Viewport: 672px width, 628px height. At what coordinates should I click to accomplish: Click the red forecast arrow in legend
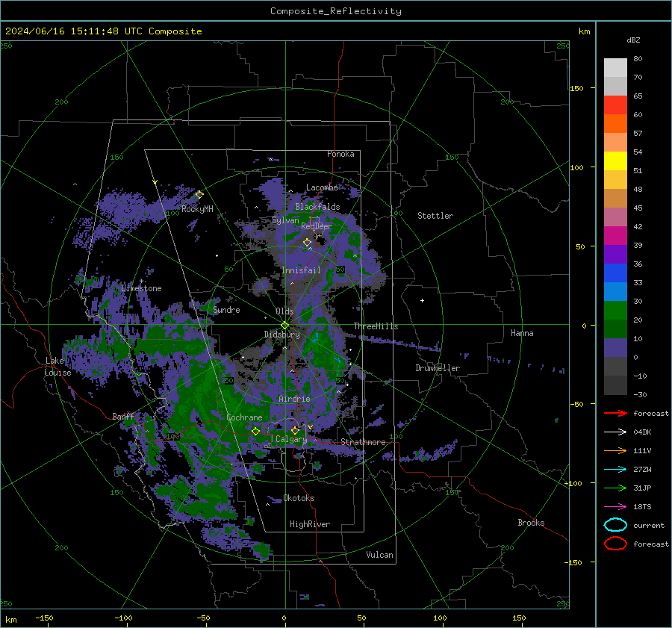[x=615, y=413]
